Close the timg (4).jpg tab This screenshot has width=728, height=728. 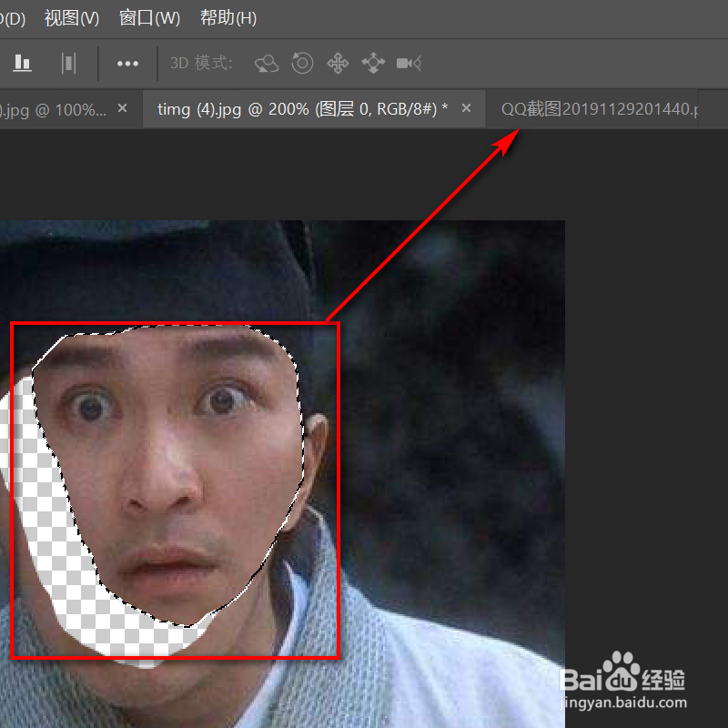coord(467,108)
